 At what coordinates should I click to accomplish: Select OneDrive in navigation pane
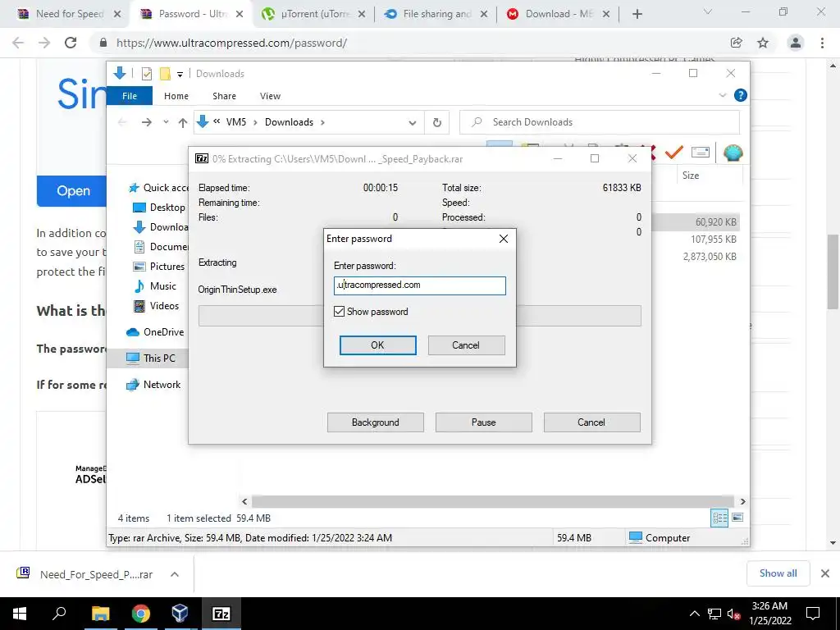(x=155, y=332)
